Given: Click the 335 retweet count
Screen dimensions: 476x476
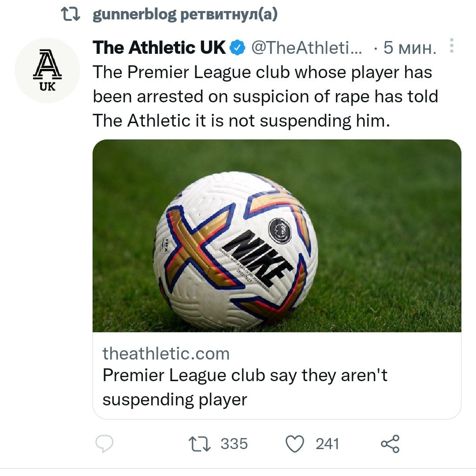Looking at the screenshot, I should click(x=234, y=443).
